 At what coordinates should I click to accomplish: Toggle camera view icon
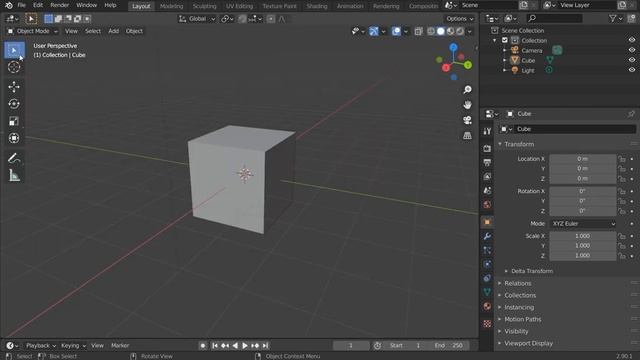(467, 120)
